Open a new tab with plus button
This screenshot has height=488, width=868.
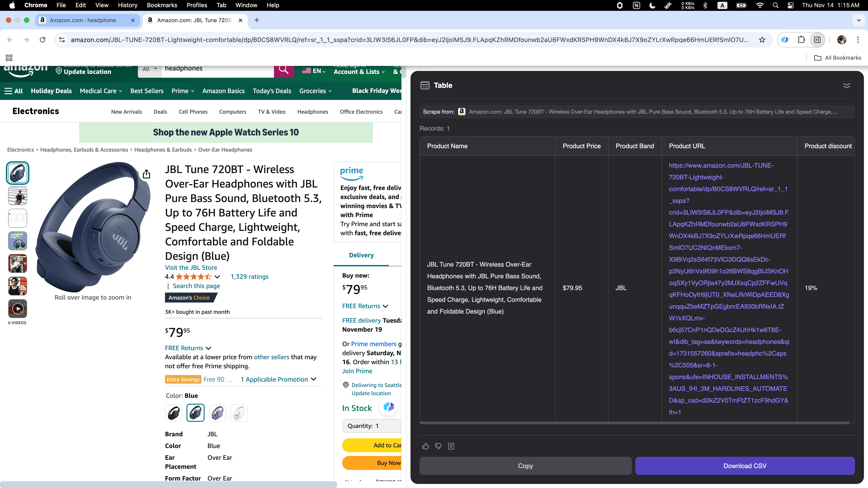point(257,20)
